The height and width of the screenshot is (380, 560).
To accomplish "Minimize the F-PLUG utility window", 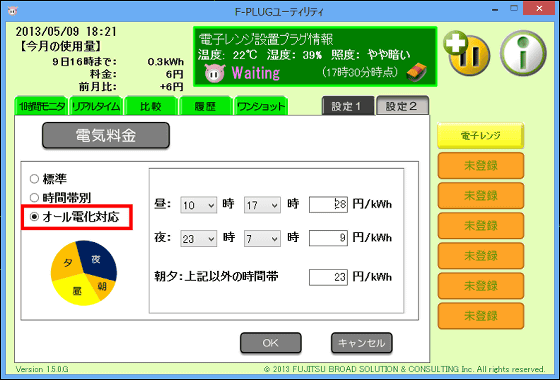I will coord(495,9).
